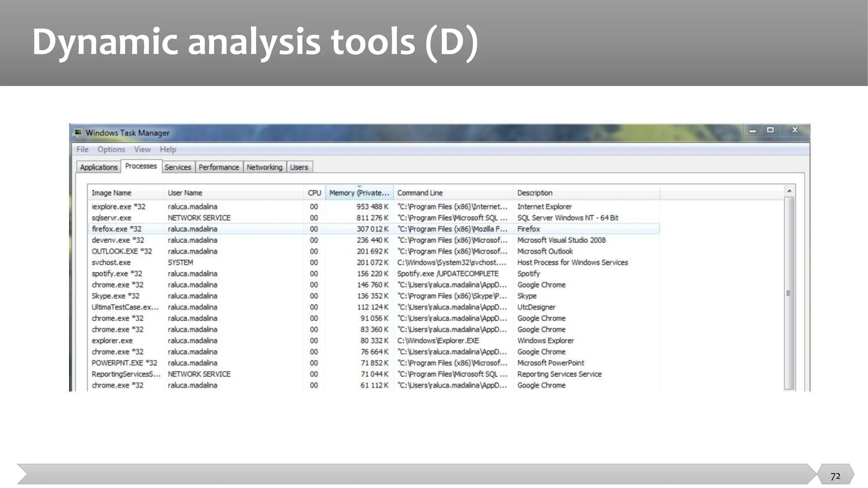Viewport: 868px width, 488px height.
Task: Click the scrollbar up arrow
Action: tap(789, 191)
